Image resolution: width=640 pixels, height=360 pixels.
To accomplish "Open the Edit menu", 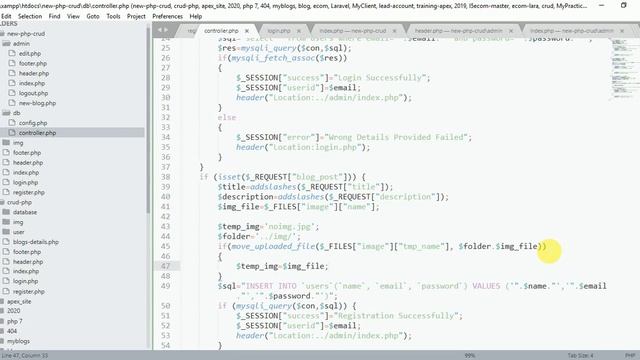I will coord(6,16).
